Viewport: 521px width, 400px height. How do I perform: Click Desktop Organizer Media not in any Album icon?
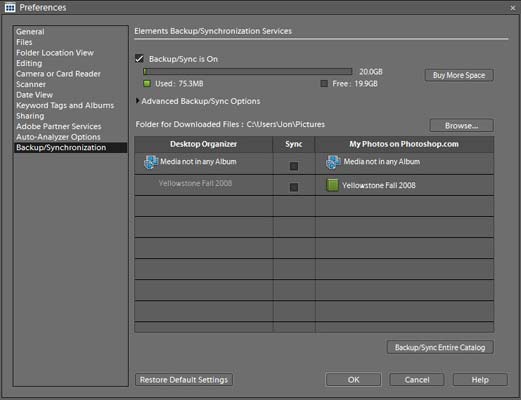[x=151, y=162]
